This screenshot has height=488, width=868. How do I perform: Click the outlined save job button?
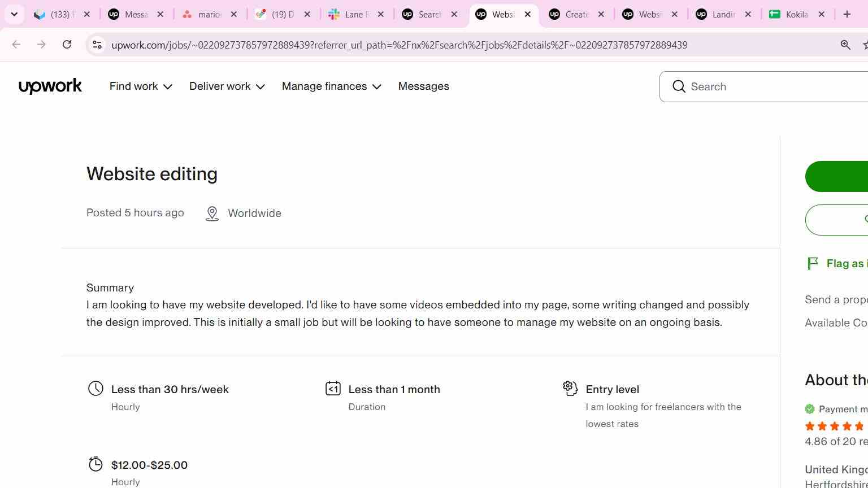tap(836, 220)
